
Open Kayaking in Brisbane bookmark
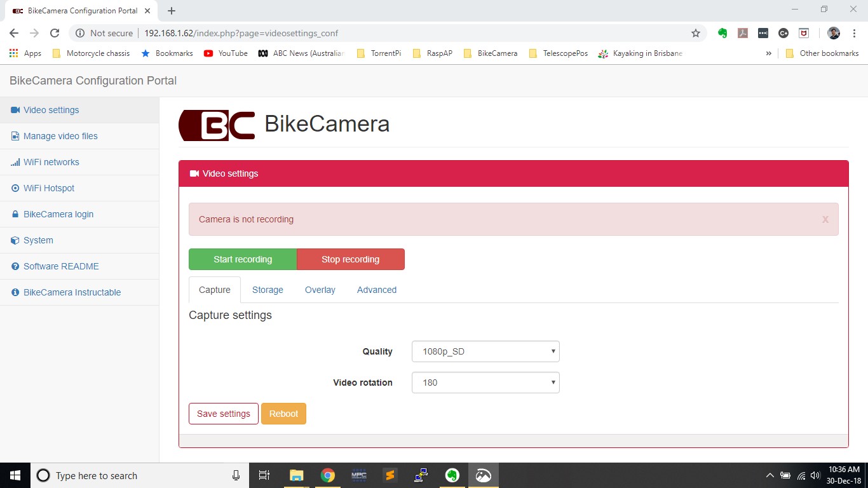pyautogui.click(x=640, y=53)
